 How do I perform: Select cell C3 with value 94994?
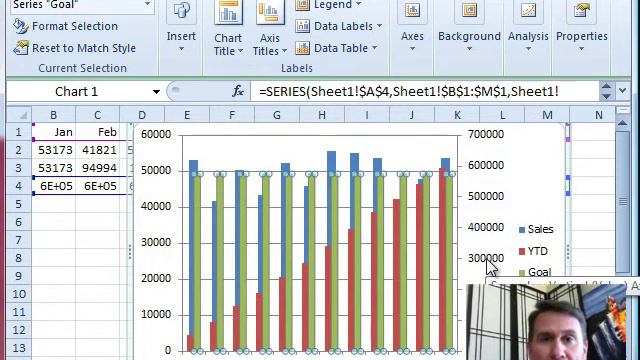tap(97, 168)
